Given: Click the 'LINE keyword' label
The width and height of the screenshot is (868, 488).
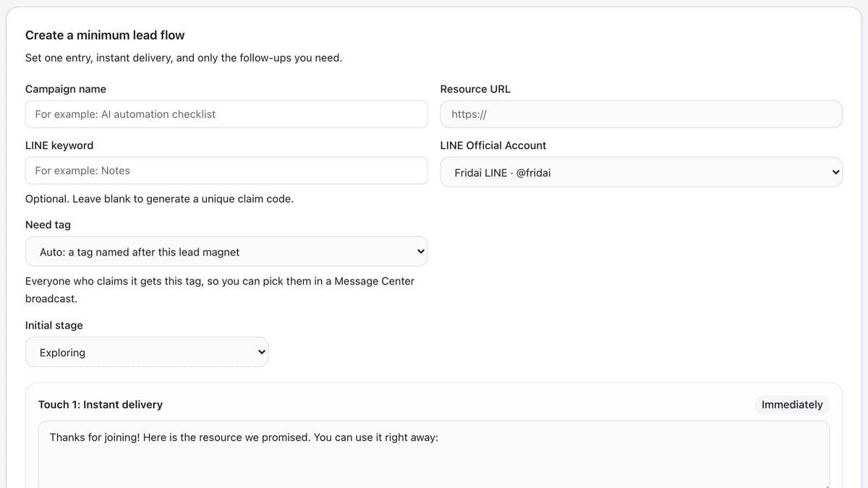Looking at the screenshot, I should (x=59, y=146).
